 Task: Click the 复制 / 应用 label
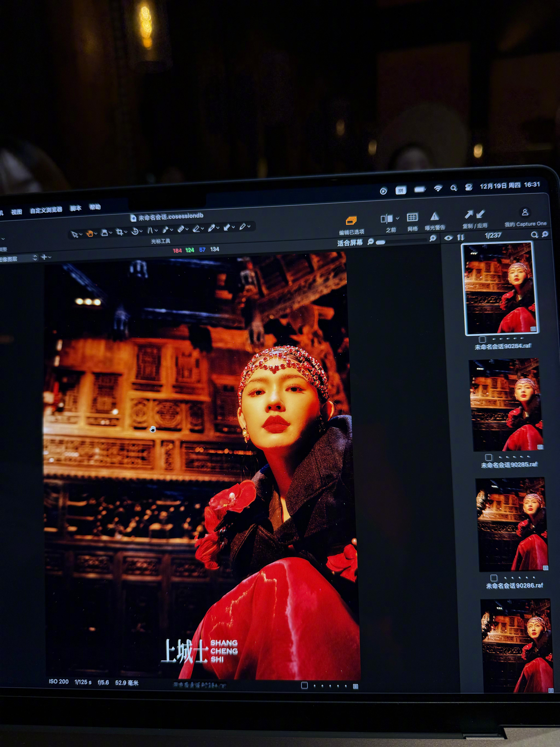(x=475, y=226)
